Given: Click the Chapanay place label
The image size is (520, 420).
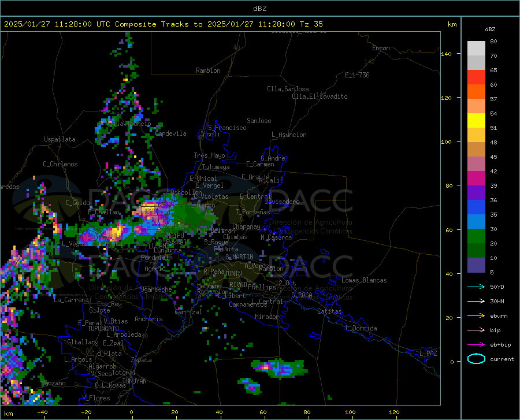Looking at the screenshot, I should coord(246,226).
